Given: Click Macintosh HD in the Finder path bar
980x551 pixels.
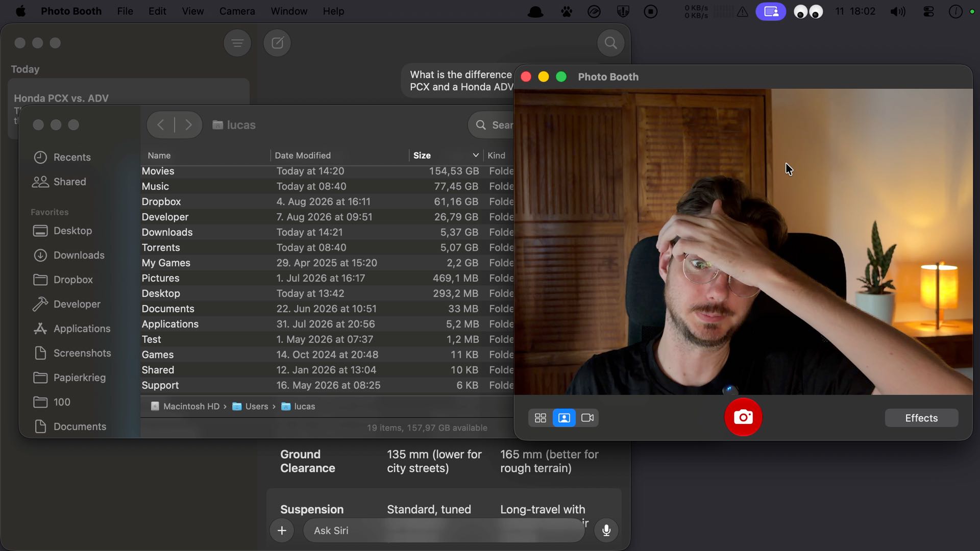Looking at the screenshot, I should click(x=185, y=407).
